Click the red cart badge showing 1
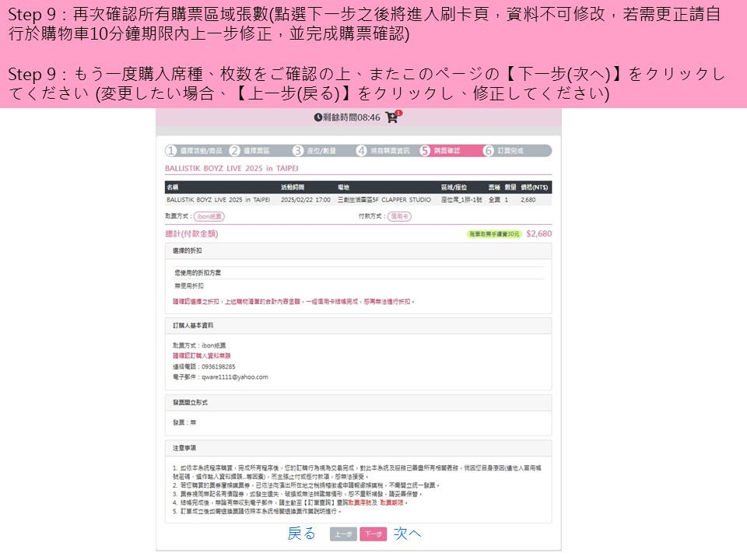This screenshot has height=560, width=747. pos(398,114)
